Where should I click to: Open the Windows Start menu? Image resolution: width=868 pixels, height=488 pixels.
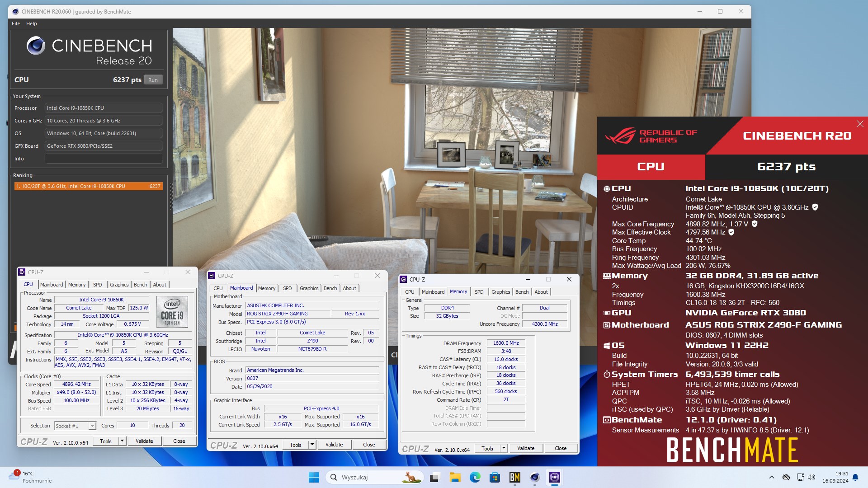click(x=314, y=477)
